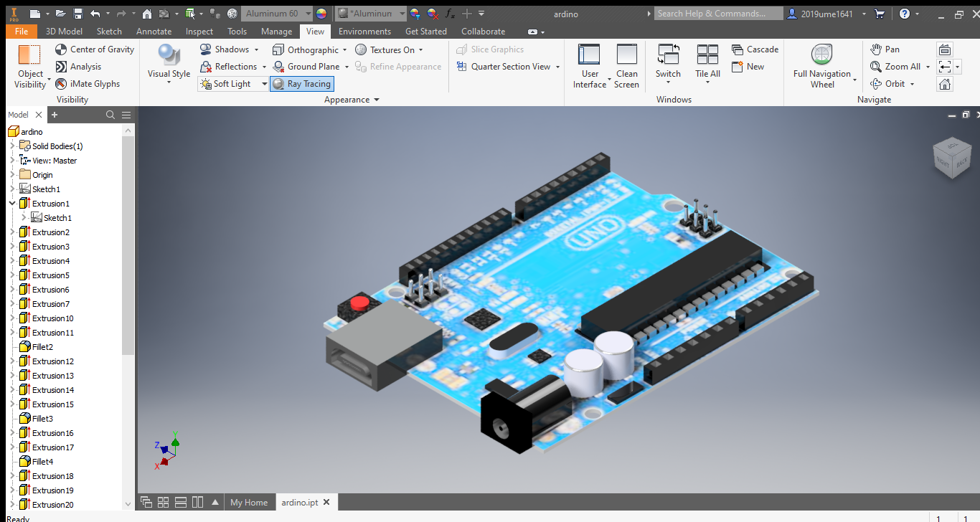
Task: Click the shopping cart icon
Action: pyautogui.click(x=880, y=14)
